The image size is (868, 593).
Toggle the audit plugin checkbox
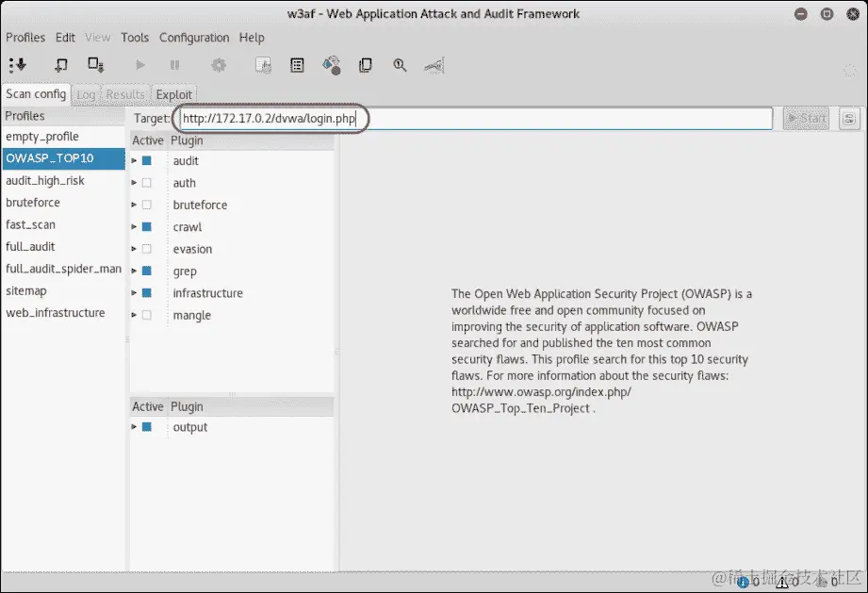[x=147, y=160]
